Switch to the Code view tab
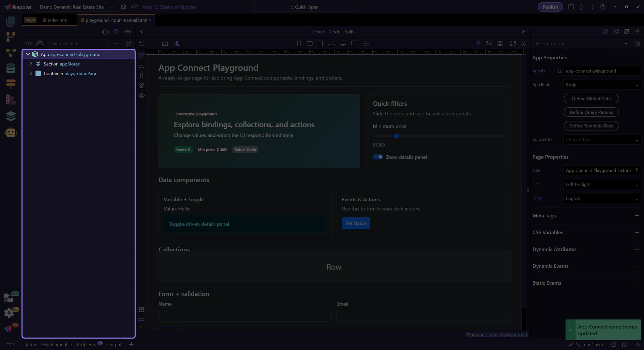This screenshot has height=350, width=644. pyautogui.click(x=334, y=32)
